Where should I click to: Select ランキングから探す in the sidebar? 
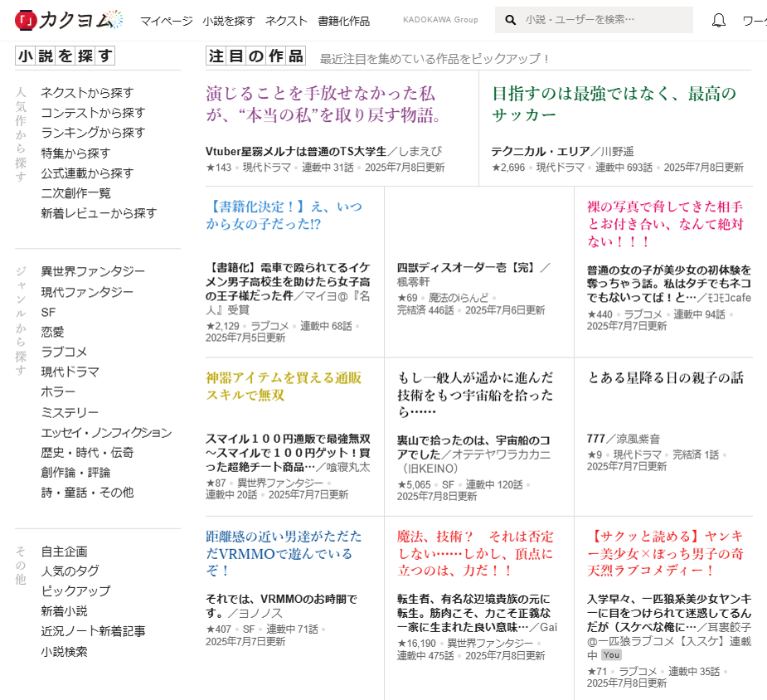click(93, 133)
